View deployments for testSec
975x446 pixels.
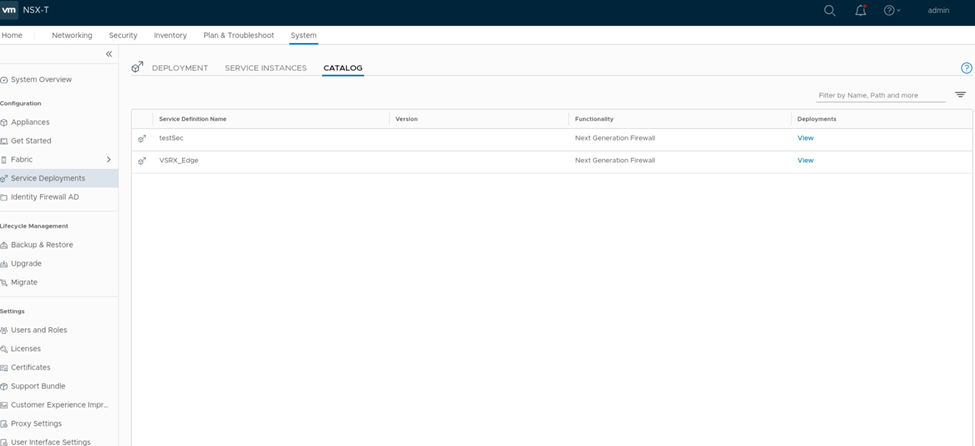[805, 138]
